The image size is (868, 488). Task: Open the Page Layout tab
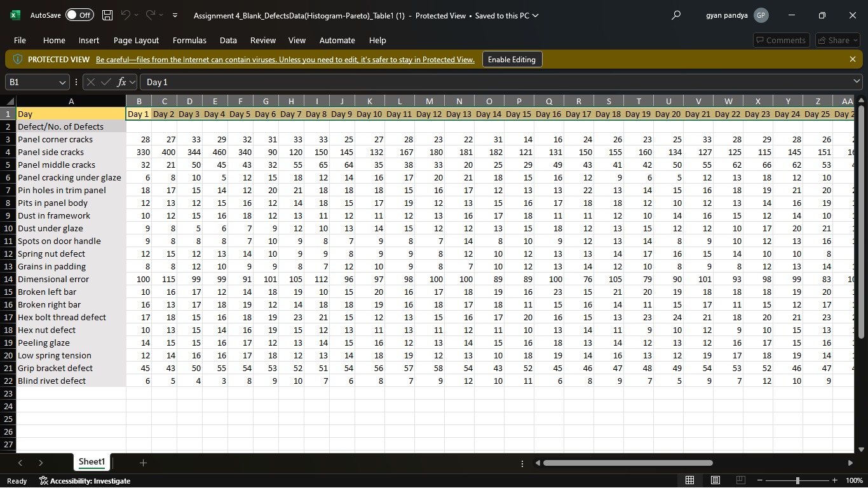[136, 40]
